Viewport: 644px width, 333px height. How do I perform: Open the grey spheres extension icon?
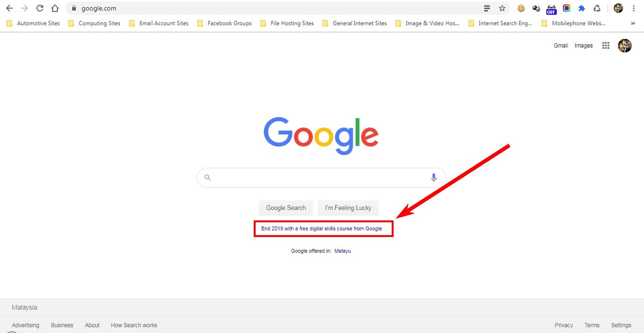[536, 8]
